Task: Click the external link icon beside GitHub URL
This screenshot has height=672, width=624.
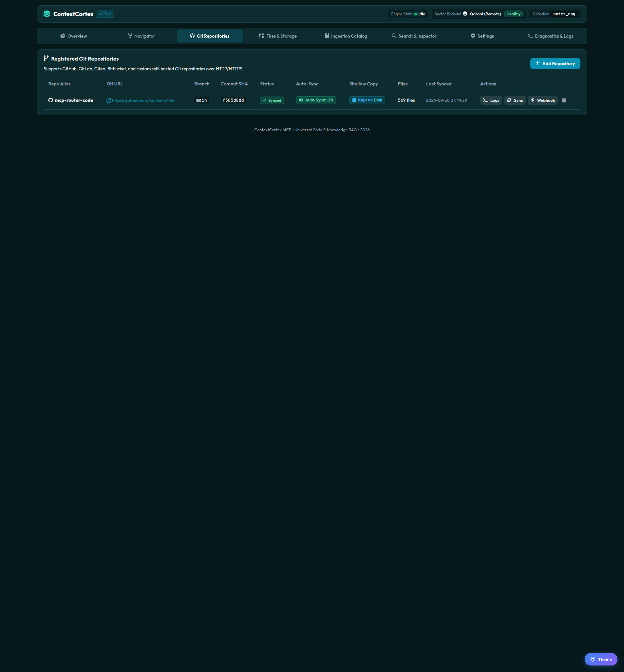Action: [109, 100]
